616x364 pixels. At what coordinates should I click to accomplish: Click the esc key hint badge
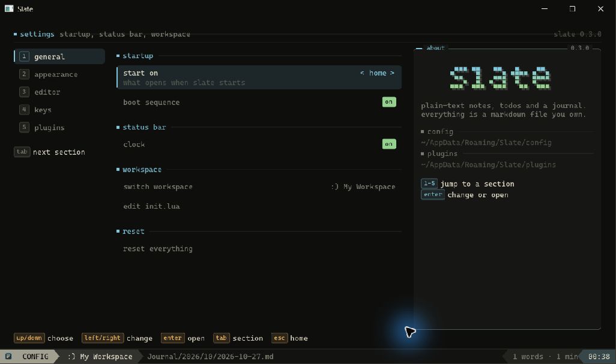279,338
